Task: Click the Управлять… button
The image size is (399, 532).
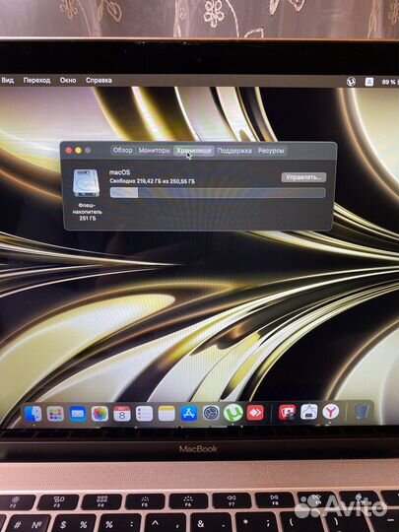Action: pos(303,177)
